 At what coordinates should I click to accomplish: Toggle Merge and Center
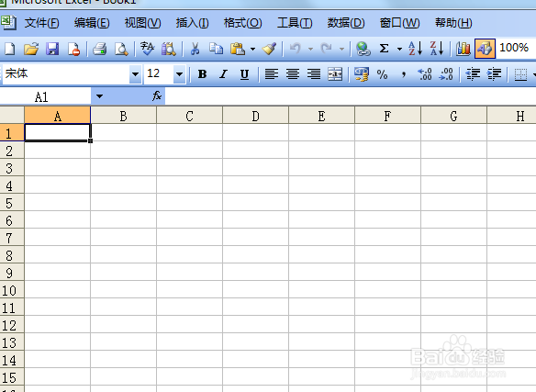(335, 73)
